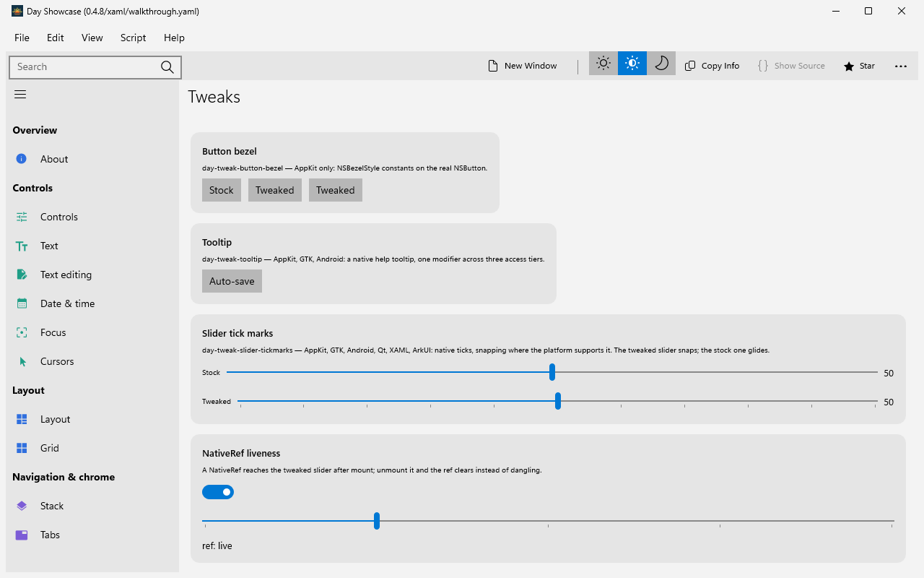
Task: Click the 'Tooltip' card title
Action: pyautogui.click(x=217, y=242)
